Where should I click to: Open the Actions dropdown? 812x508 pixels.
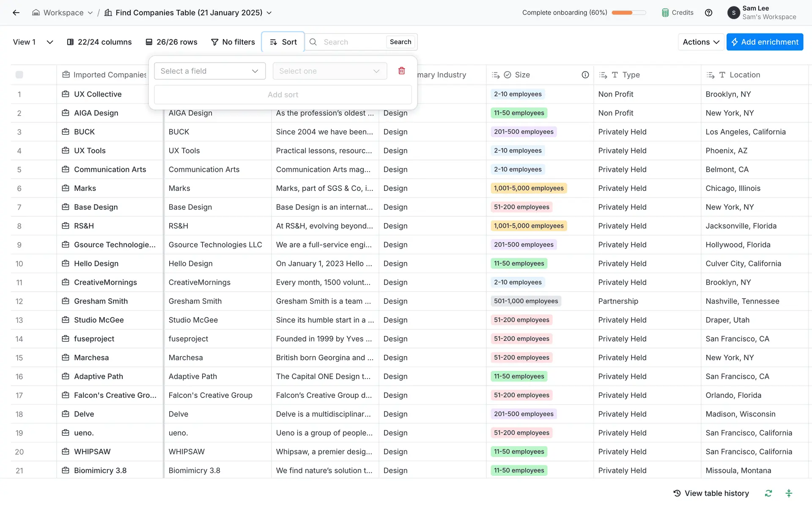click(700, 42)
